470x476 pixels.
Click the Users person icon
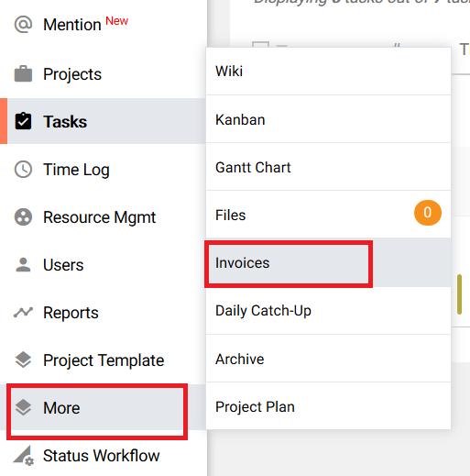point(23,265)
